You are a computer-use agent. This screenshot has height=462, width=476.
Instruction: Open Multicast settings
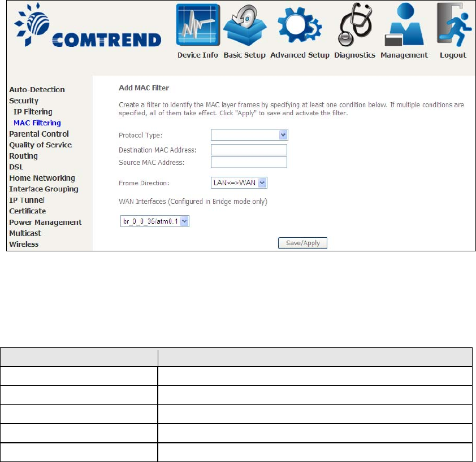[25, 233]
